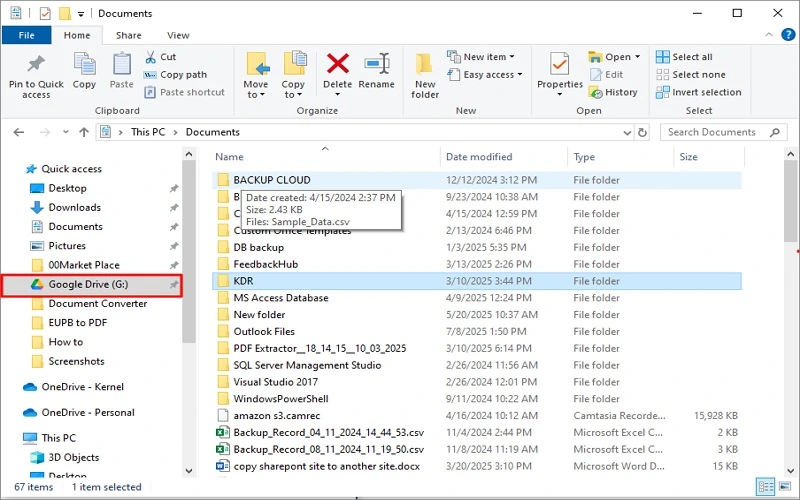Click the Properties checkmark icon
Image resolution: width=800 pixels, height=500 pixels.
coord(560,64)
